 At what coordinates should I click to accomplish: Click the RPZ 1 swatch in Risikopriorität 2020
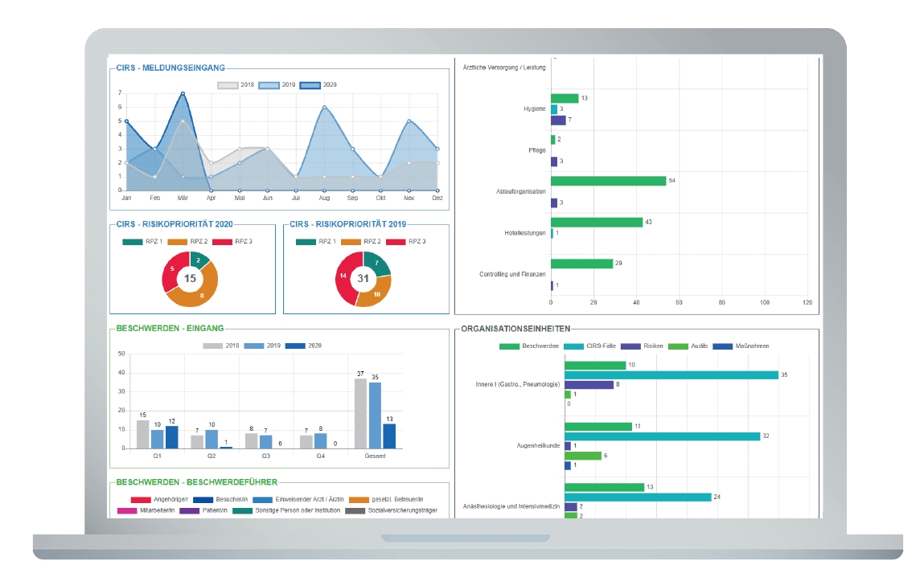tap(133, 241)
